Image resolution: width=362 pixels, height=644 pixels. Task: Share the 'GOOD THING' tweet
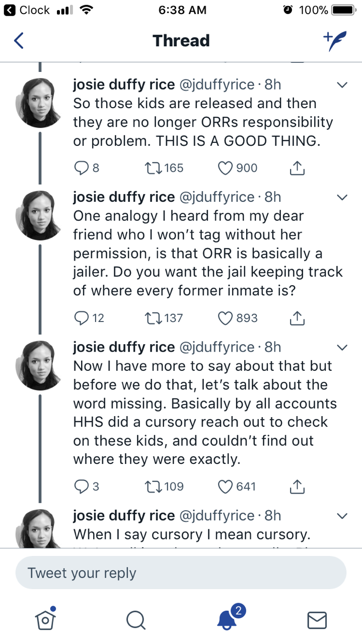pos(298,168)
